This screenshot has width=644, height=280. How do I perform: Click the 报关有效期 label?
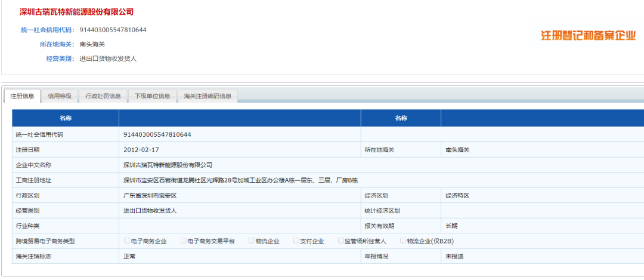(x=379, y=226)
